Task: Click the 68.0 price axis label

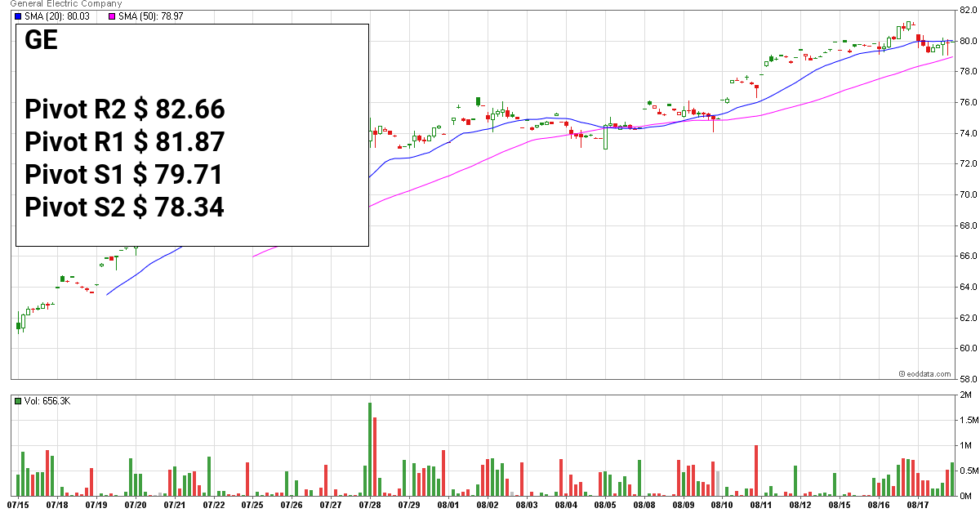Action: pos(968,225)
